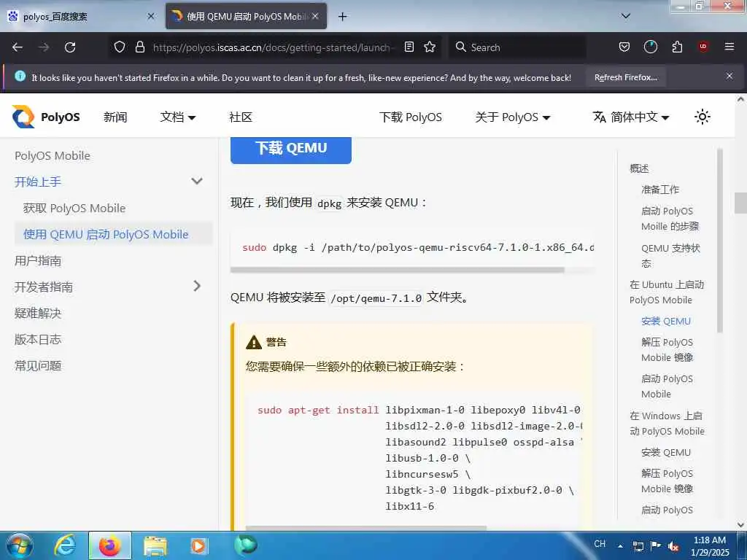
Task: Click the table of contents vertical scrollbar
Action: coord(720,241)
